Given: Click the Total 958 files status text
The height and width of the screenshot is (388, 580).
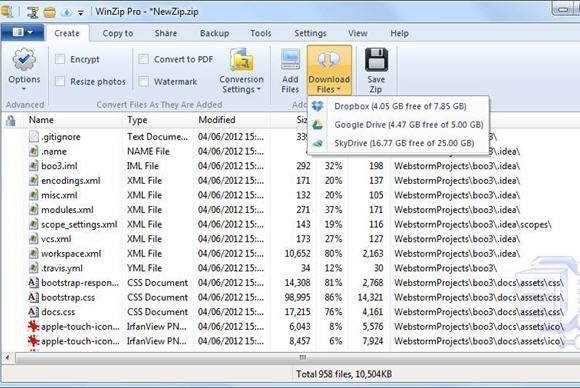Looking at the screenshot, I should pos(344,374).
